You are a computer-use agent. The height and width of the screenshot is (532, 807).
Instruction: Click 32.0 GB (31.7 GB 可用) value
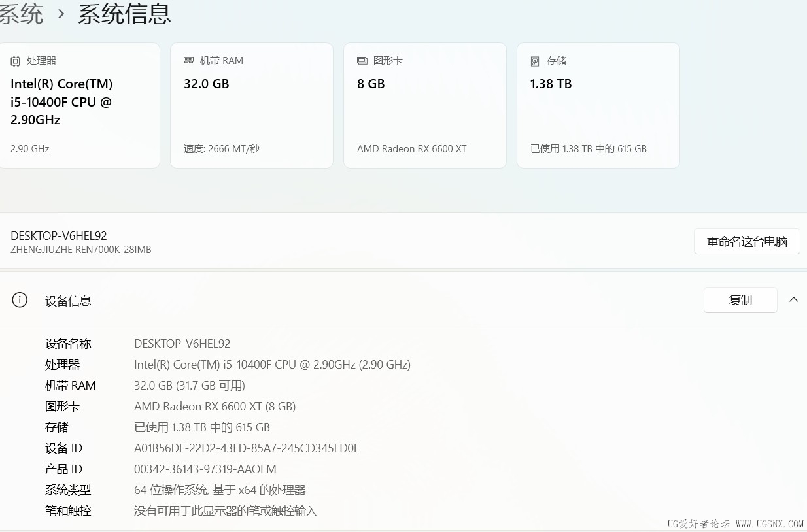click(190, 386)
